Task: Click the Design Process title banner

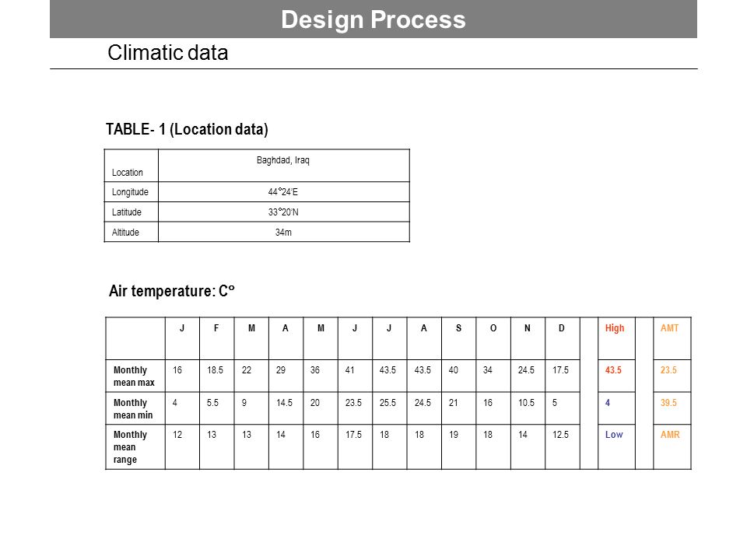Action: pyautogui.click(x=373, y=19)
